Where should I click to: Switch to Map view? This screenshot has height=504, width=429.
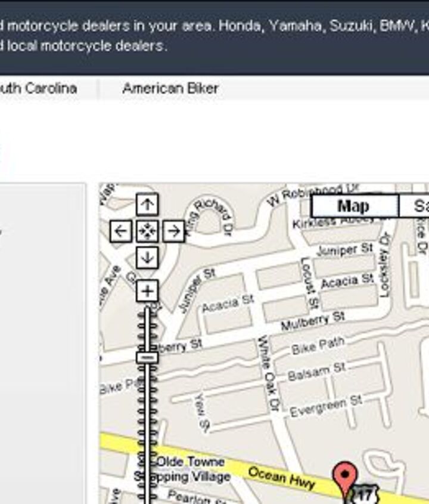pos(353,206)
